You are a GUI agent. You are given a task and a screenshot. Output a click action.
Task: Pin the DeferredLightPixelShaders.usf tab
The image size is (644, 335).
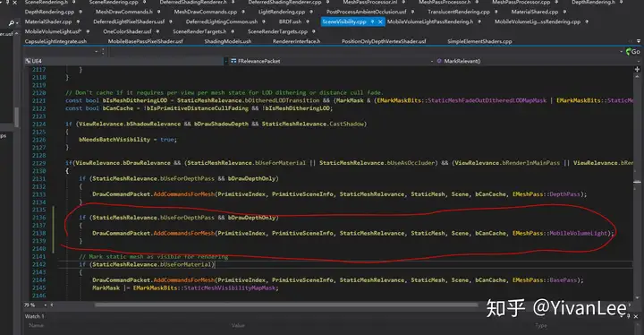[x=171, y=21]
